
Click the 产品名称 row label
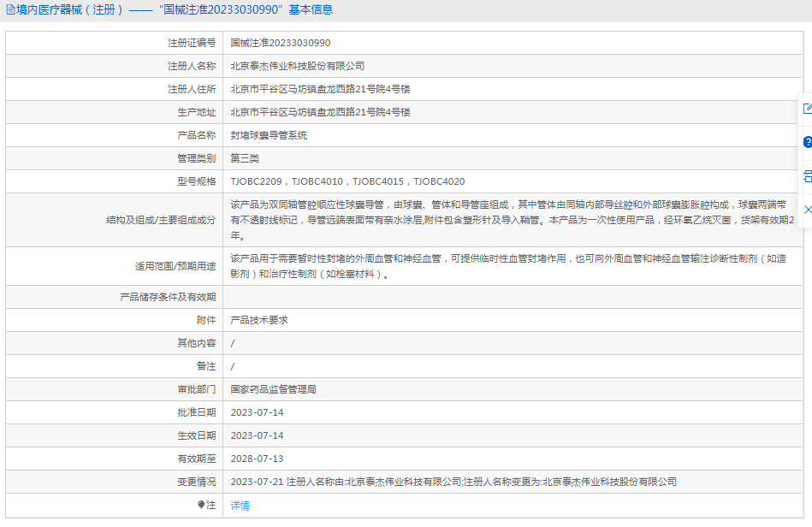point(197,136)
